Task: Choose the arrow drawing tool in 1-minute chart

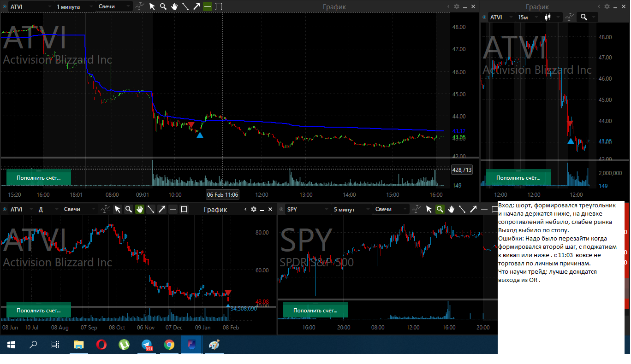Action: coord(196,6)
